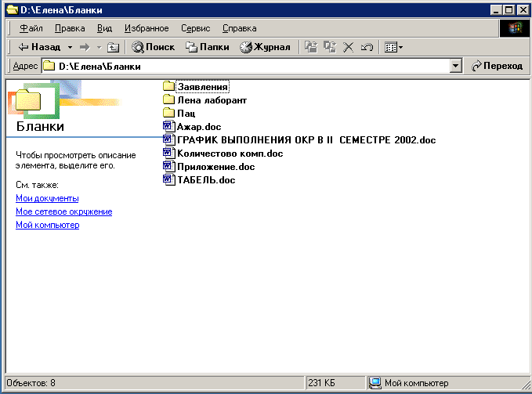Click the Back arrow icon (Назад)

click(x=23, y=47)
